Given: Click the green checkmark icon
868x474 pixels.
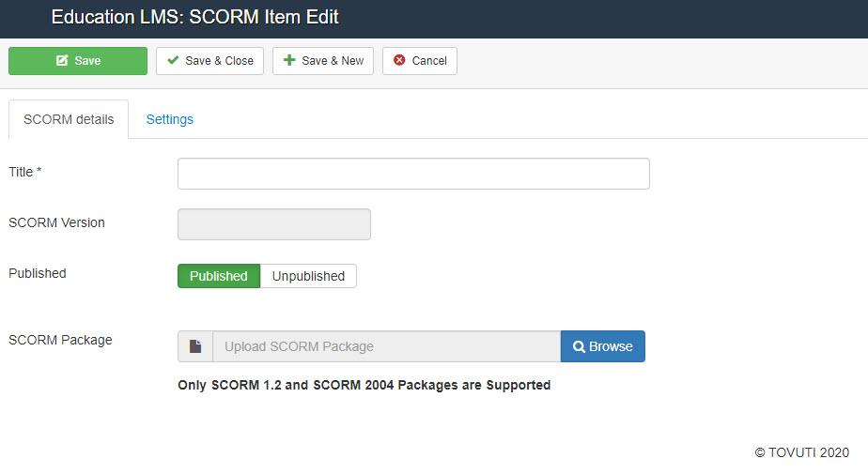Looking at the screenshot, I should click(173, 60).
